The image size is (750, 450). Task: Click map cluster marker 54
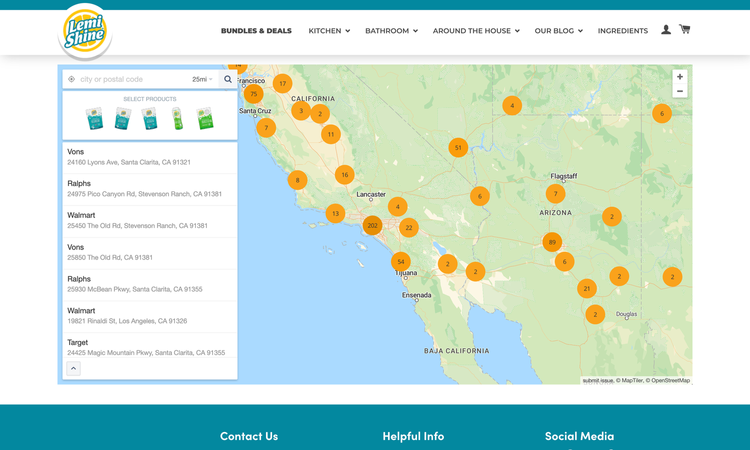[400, 262]
